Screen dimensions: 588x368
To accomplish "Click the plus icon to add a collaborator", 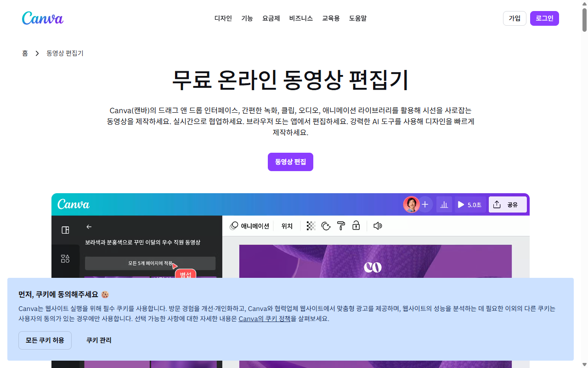I will [x=425, y=204].
